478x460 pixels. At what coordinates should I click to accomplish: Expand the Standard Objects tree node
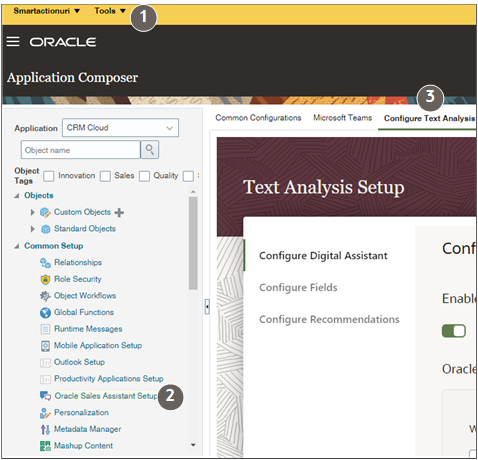coord(32,229)
